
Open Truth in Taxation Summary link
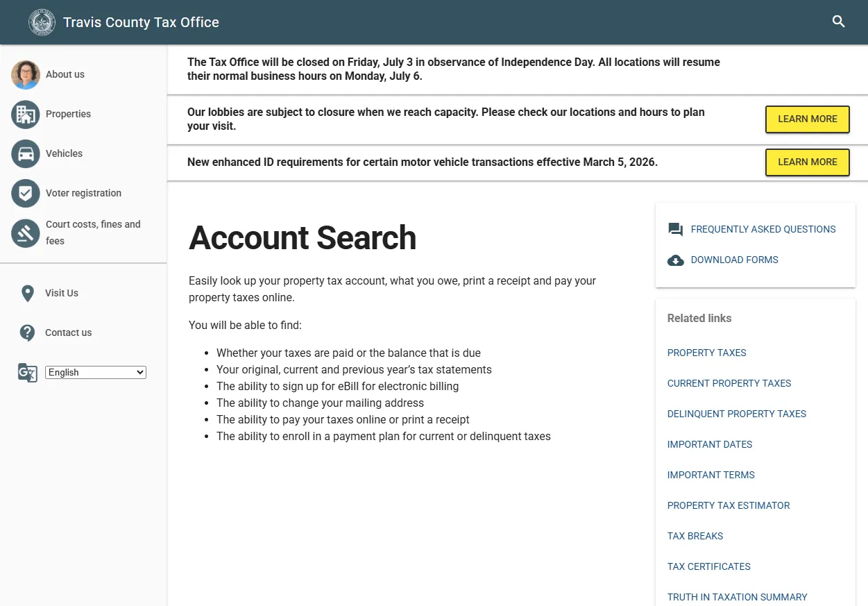738,597
